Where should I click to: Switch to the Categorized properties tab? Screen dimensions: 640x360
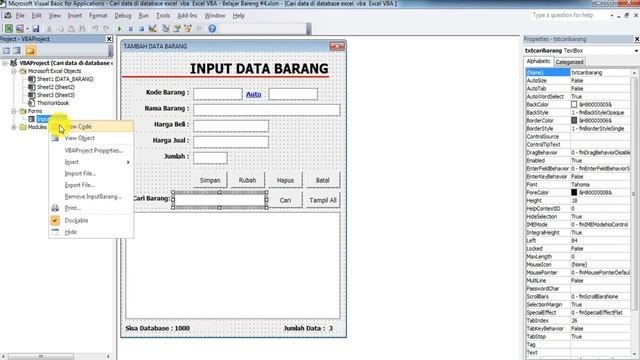569,62
